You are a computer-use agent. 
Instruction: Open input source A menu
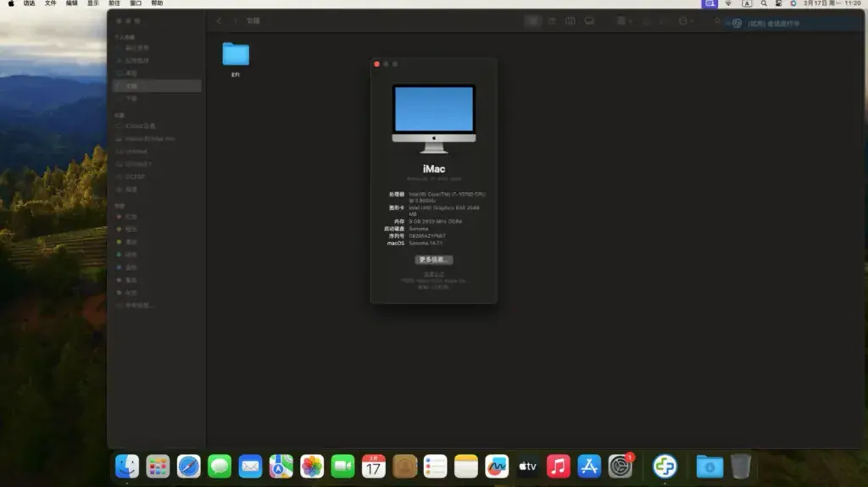(x=747, y=3)
